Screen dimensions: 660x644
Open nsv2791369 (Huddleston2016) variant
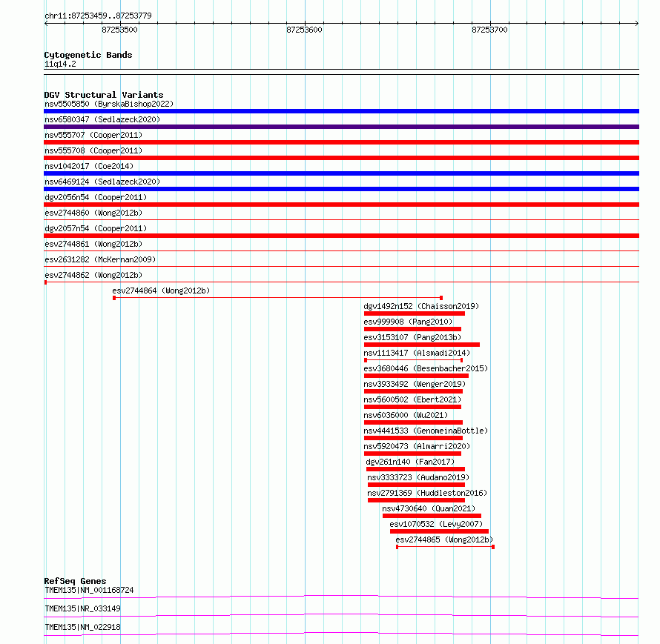(427, 493)
